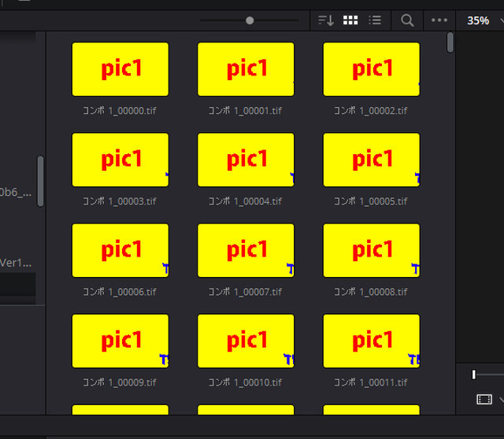Select thumbnail コンポ 1_00004.tif
504x439 pixels.
246,160
